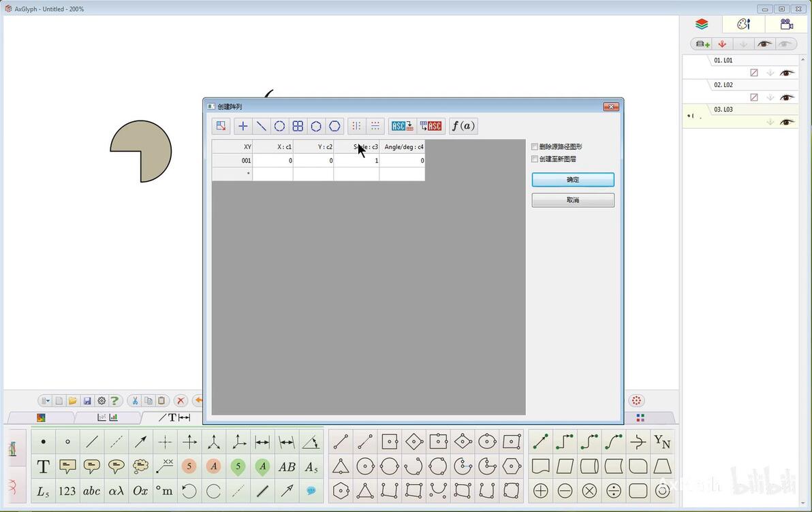Select layer 01. L01
The width and height of the screenshot is (812, 512).
click(740, 66)
